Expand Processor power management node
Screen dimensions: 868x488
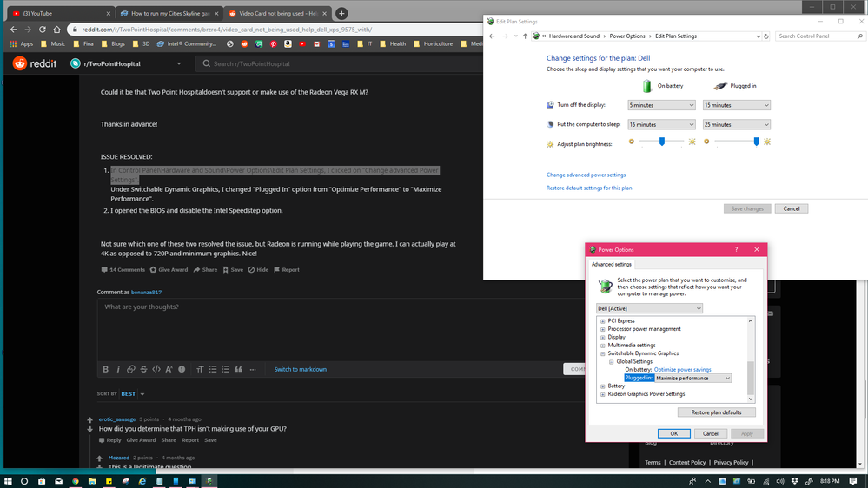(x=603, y=329)
